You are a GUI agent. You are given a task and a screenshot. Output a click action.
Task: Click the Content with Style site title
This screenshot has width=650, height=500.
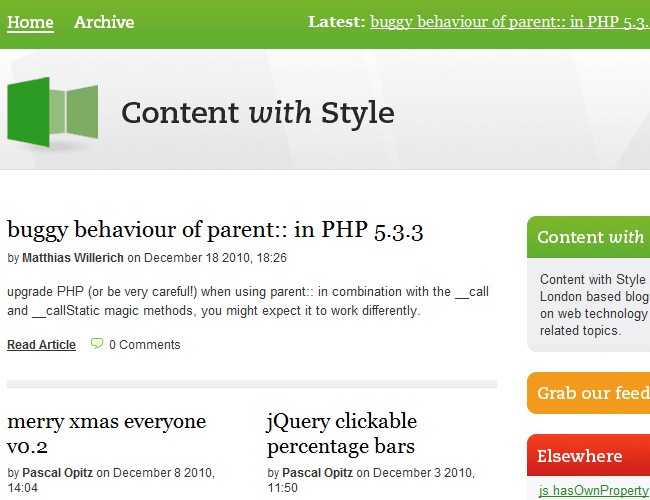coord(258,113)
